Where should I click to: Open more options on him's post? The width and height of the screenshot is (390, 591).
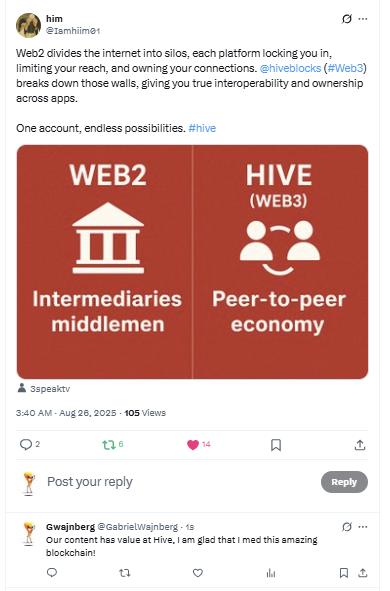pyautogui.click(x=363, y=19)
